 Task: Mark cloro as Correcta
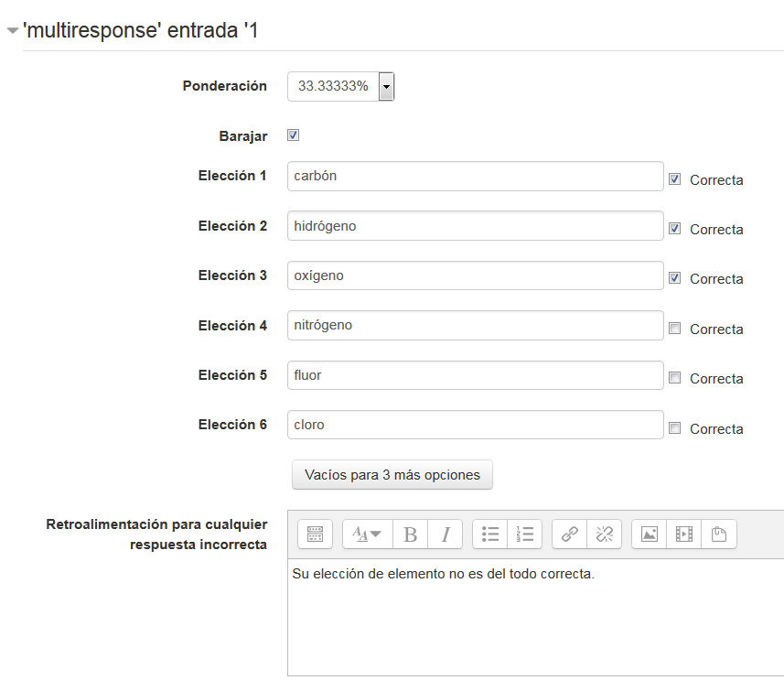coord(674,427)
